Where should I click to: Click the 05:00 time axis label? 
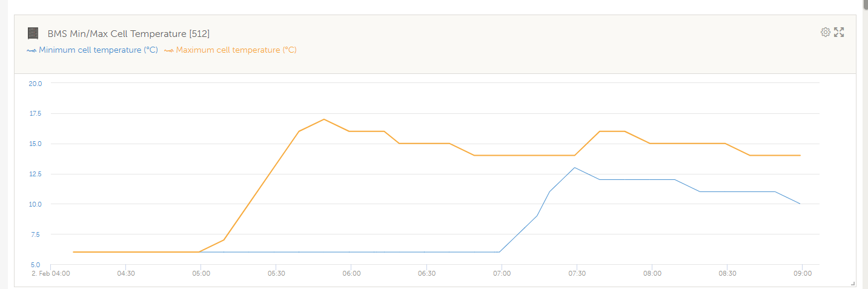click(201, 273)
